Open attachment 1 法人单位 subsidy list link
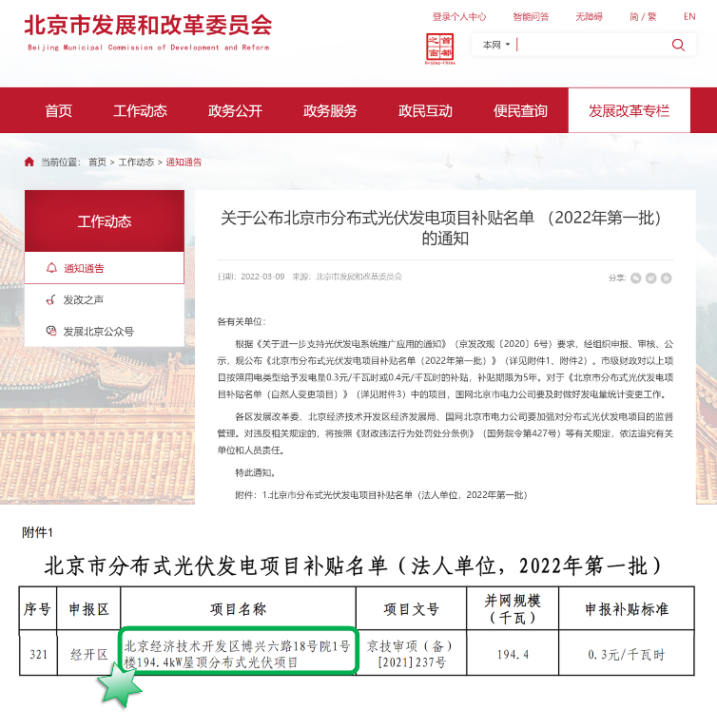This screenshot has height=728, width=717. click(395, 495)
